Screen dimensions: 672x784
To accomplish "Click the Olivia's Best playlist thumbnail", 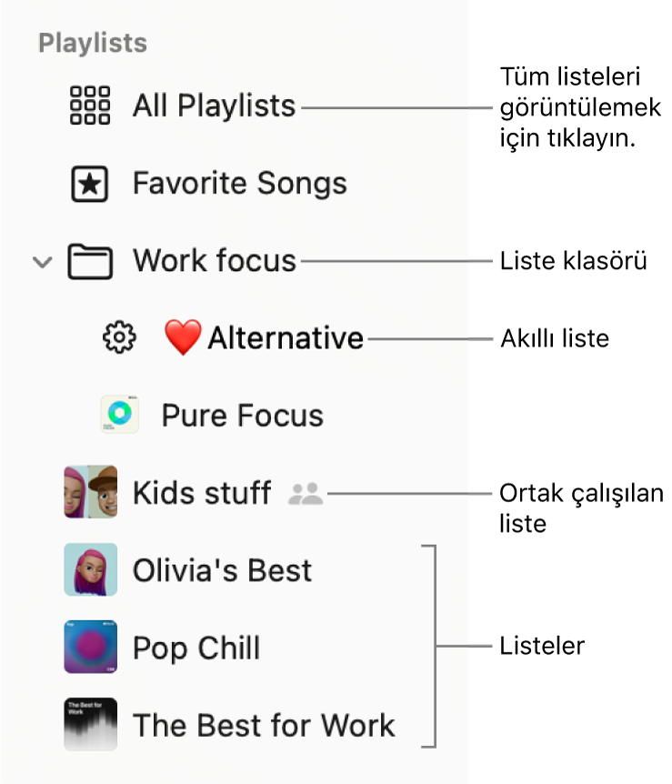I will pyautogui.click(x=90, y=569).
